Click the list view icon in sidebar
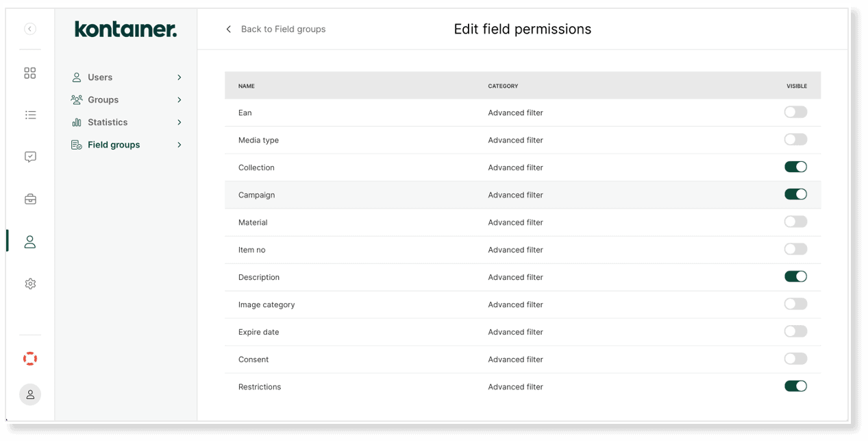The height and width of the screenshot is (441, 868). point(30,115)
